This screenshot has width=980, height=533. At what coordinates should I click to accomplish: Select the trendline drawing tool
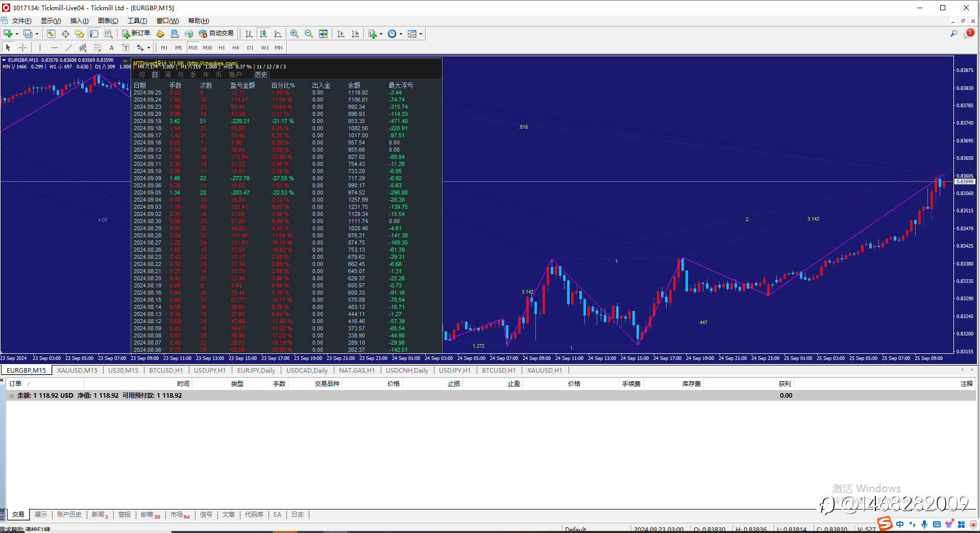(69, 47)
